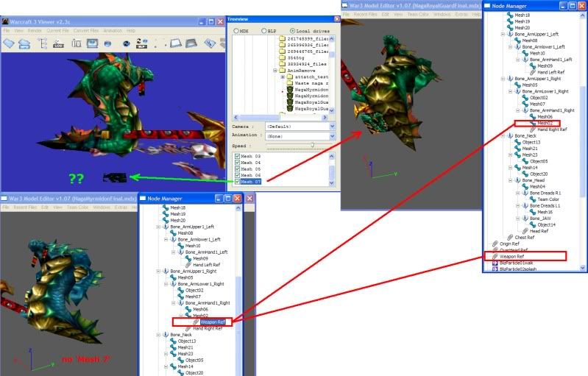Click the Warcraft 3 Viewer title bar app icon
Viewport: 588px width, 376px height.
(x=4, y=22)
